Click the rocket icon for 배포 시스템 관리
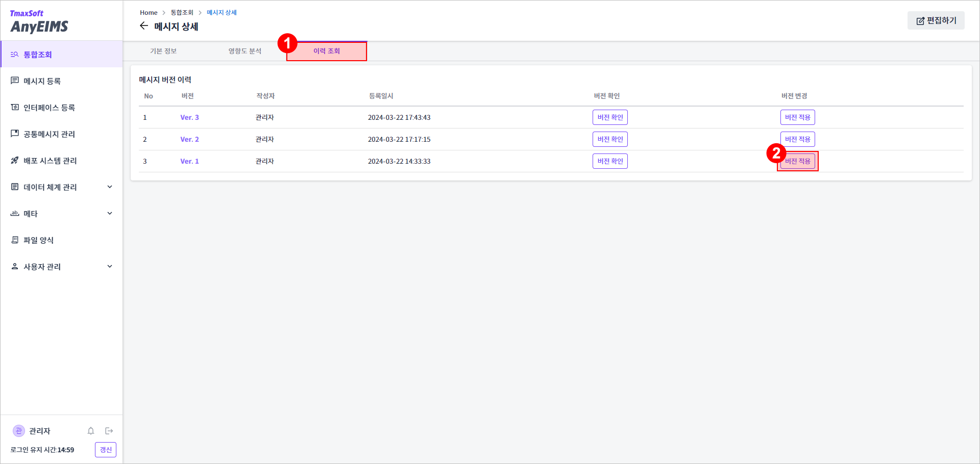Viewport: 980px width, 464px height. pos(15,160)
